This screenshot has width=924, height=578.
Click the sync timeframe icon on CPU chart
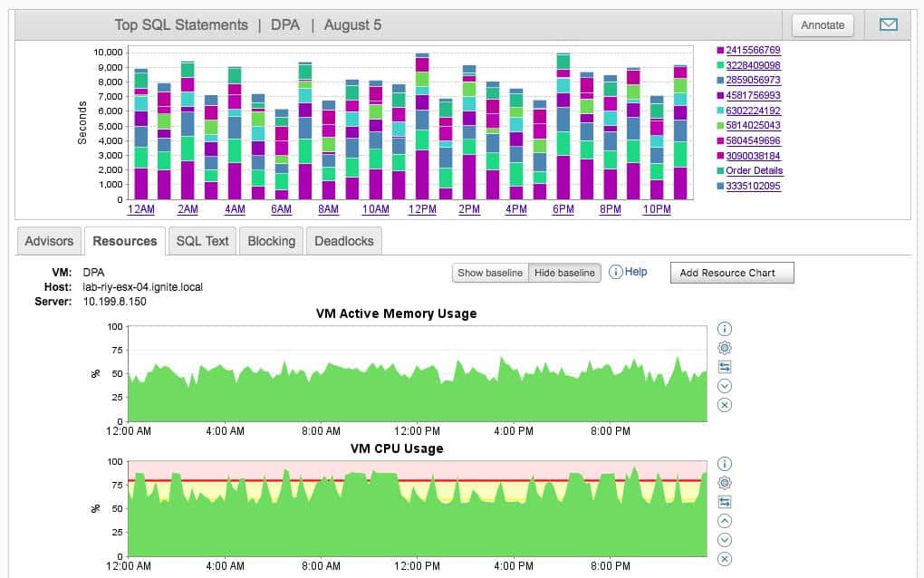coord(724,501)
